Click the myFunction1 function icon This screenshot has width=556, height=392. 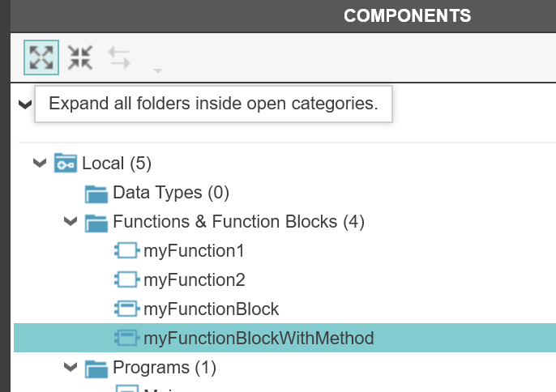[x=127, y=250]
